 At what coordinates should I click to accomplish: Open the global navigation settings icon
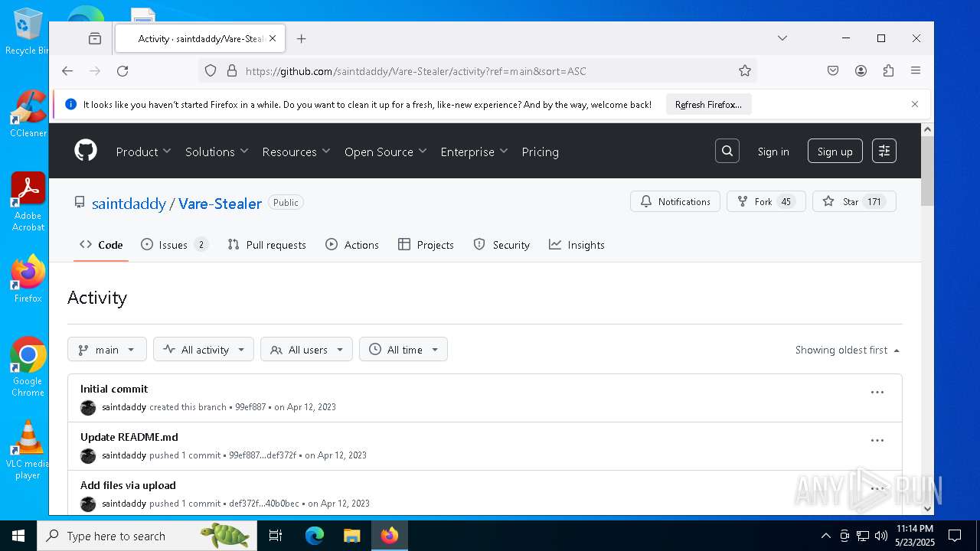[x=884, y=151]
